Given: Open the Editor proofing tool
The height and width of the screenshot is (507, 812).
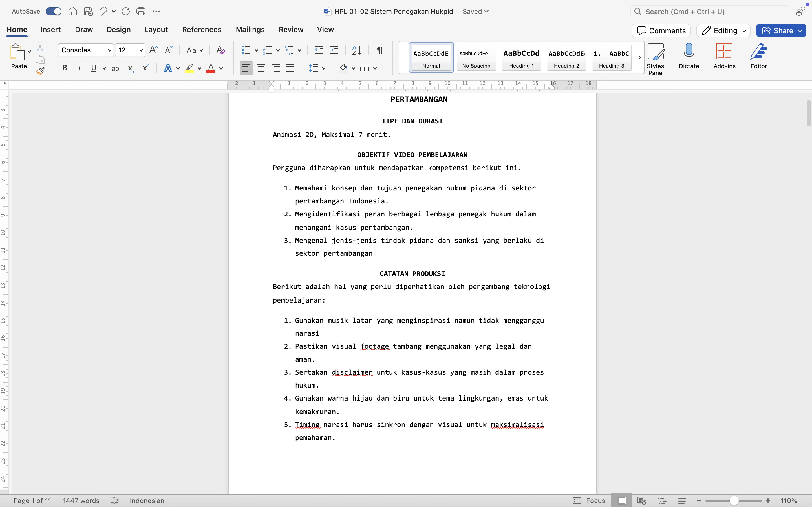Looking at the screenshot, I should click(758, 56).
